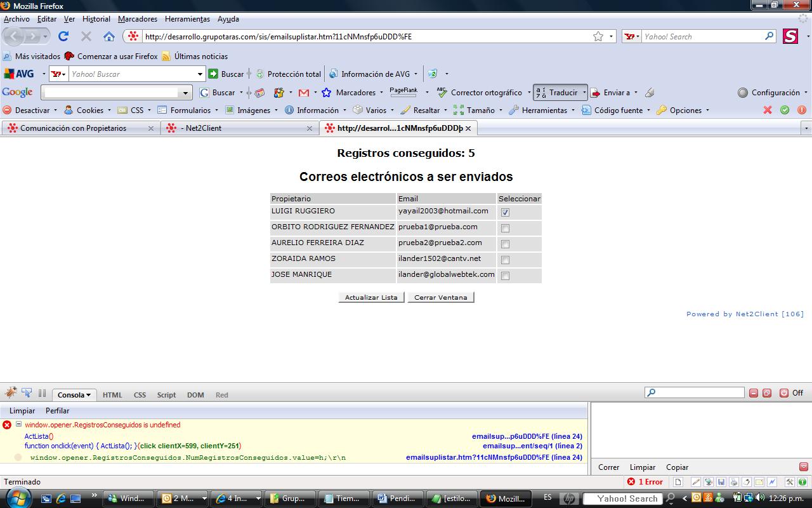This screenshot has width=812, height=508.
Task: Open the Cookies dropdown on the Web Developer toolbar
Action: tap(88, 110)
